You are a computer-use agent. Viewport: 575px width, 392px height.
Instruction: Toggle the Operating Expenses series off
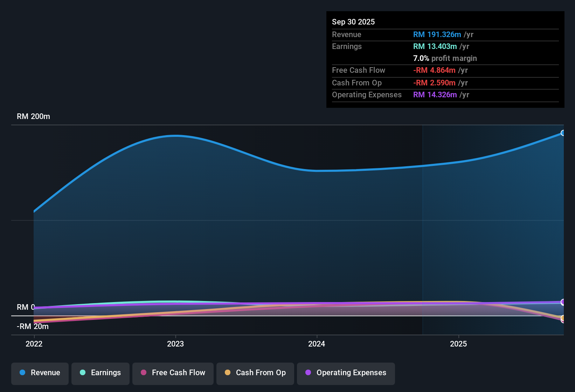tap(346, 373)
